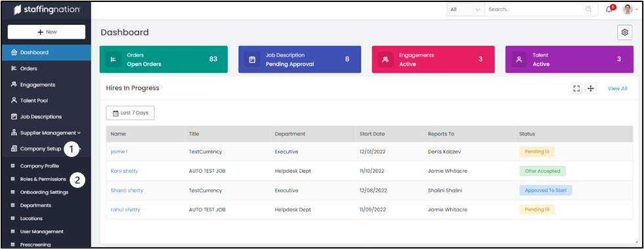
Task: Click the Denis Kobzev cell
Action: (444, 152)
